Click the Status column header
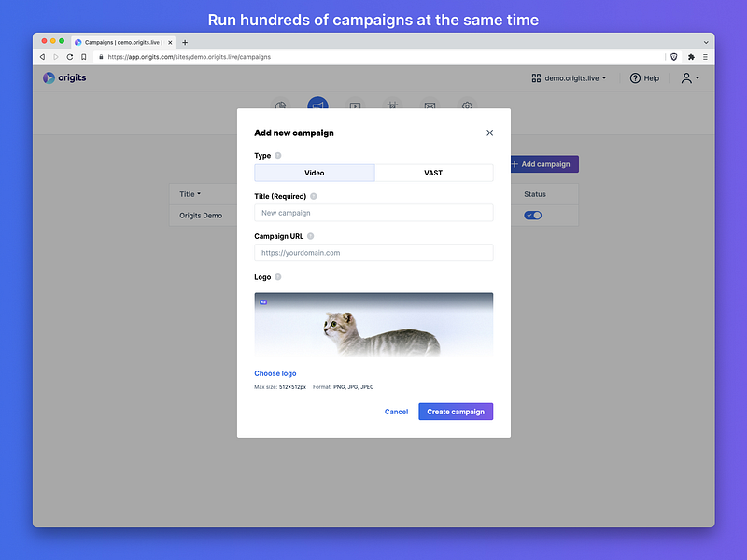747x560 pixels. click(534, 194)
